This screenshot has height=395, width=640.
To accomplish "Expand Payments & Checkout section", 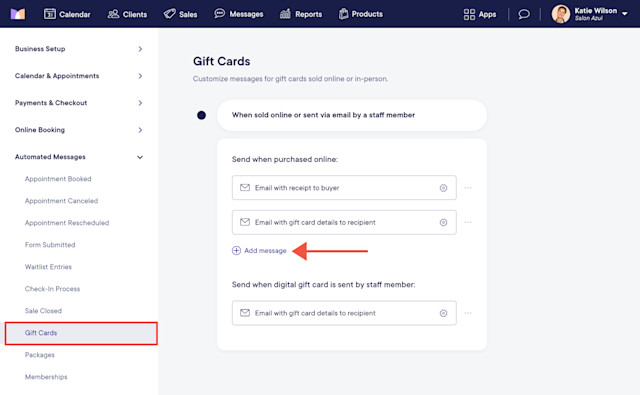I will click(x=78, y=103).
